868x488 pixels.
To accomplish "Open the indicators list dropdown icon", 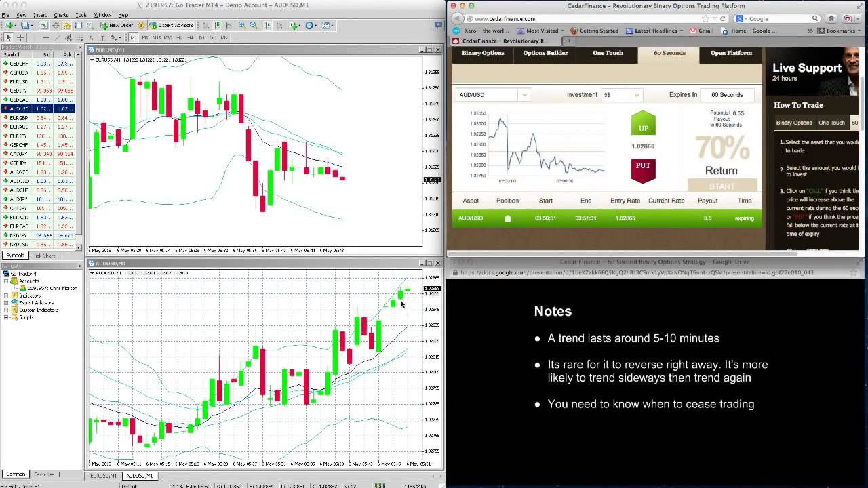I will 295,25.
